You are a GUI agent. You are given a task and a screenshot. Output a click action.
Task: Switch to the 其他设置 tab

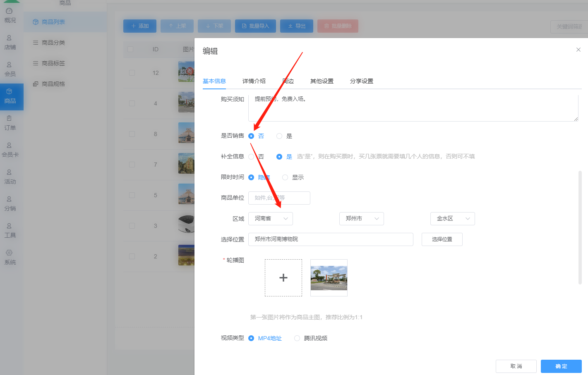click(x=322, y=81)
